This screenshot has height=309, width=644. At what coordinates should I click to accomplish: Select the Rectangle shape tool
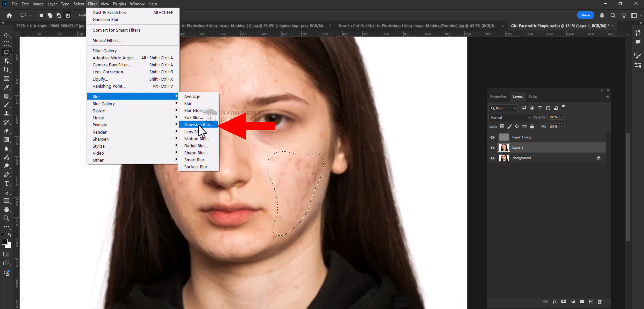(6, 201)
